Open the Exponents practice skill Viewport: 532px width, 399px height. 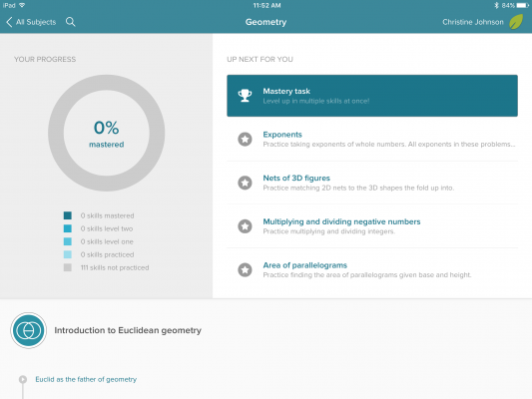(x=372, y=139)
